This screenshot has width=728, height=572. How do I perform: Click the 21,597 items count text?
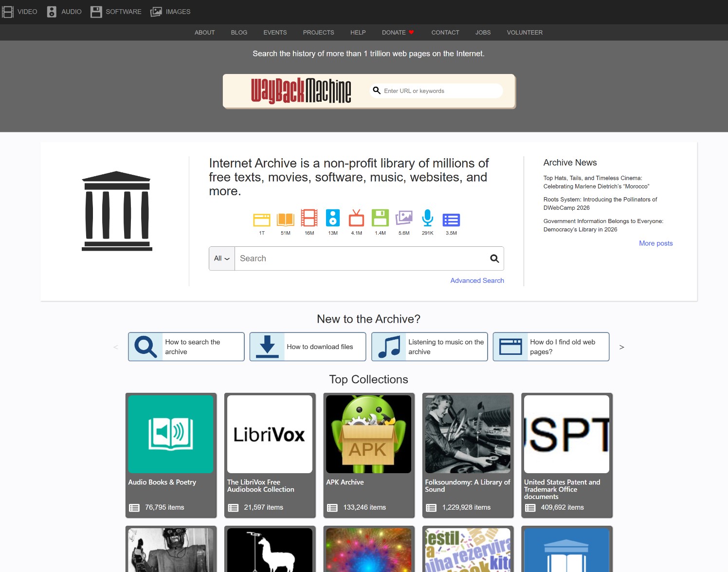[263, 507]
